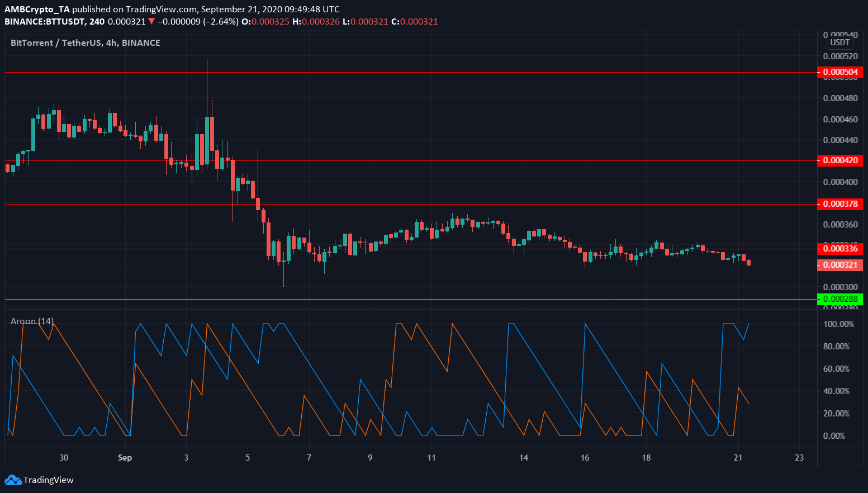
Task: Click the 0.000360 price scale label
Action: [840, 225]
